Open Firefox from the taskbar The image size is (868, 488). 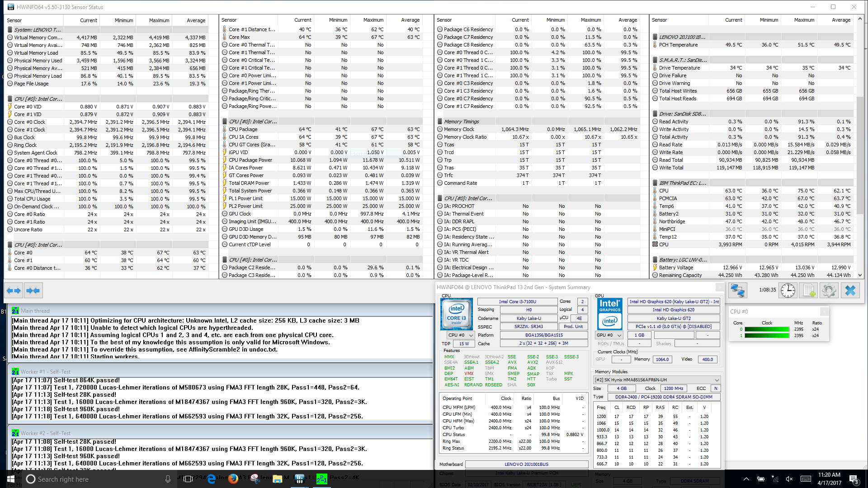pos(233,479)
